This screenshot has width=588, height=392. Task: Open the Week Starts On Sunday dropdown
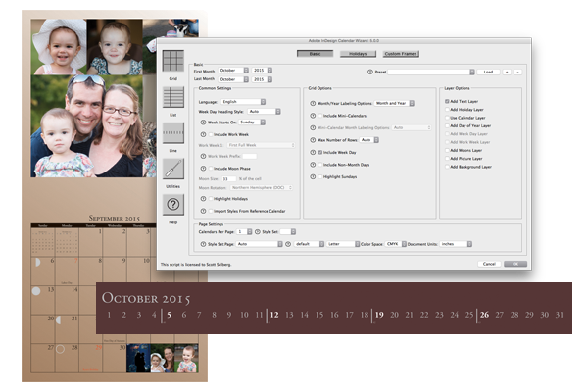(x=252, y=122)
